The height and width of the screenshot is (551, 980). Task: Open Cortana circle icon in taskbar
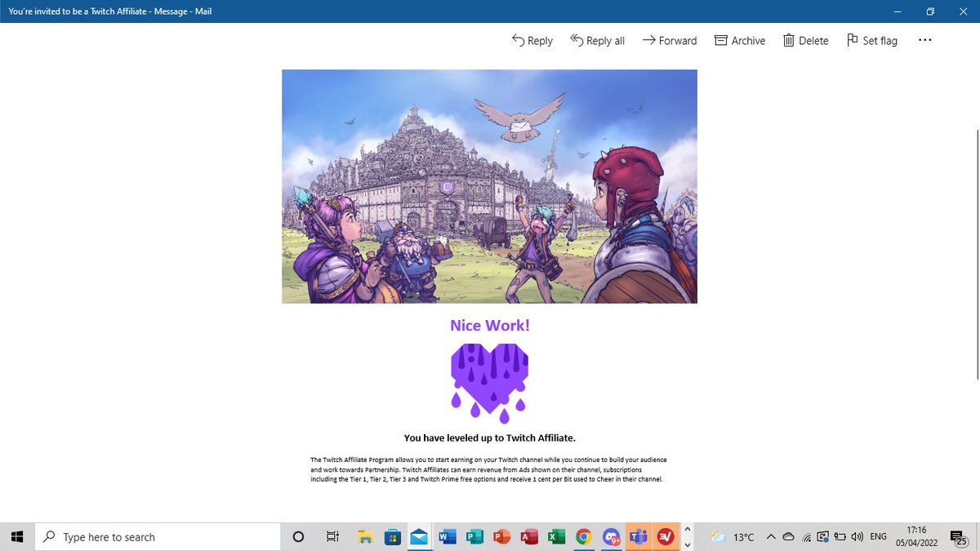pos(298,537)
